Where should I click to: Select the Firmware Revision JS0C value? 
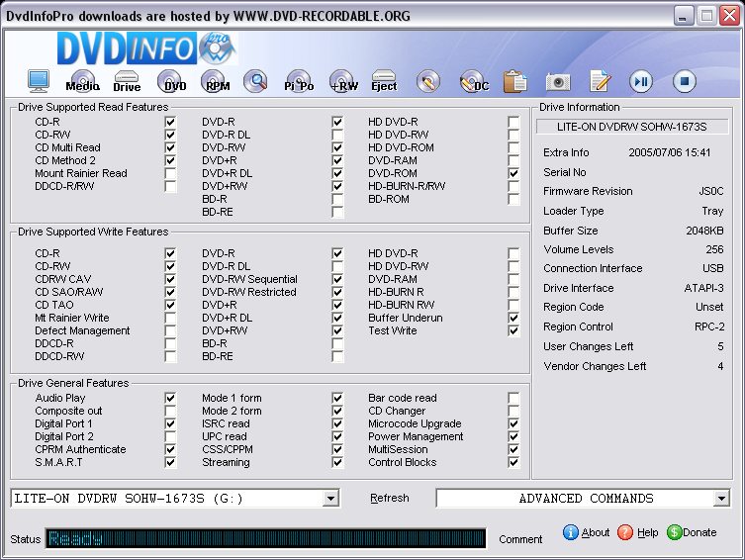tap(710, 191)
